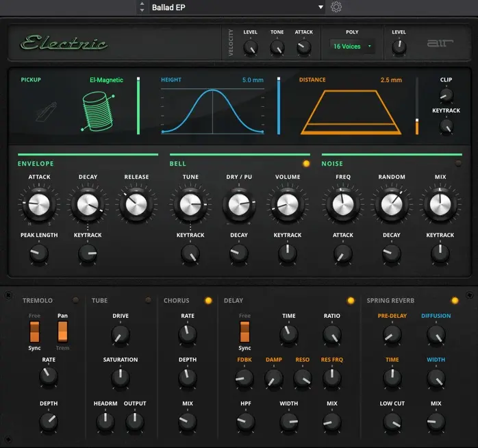Enable the Noise section LED
This screenshot has height=448, width=478.
pyautogui.click(x=458, y=164)
